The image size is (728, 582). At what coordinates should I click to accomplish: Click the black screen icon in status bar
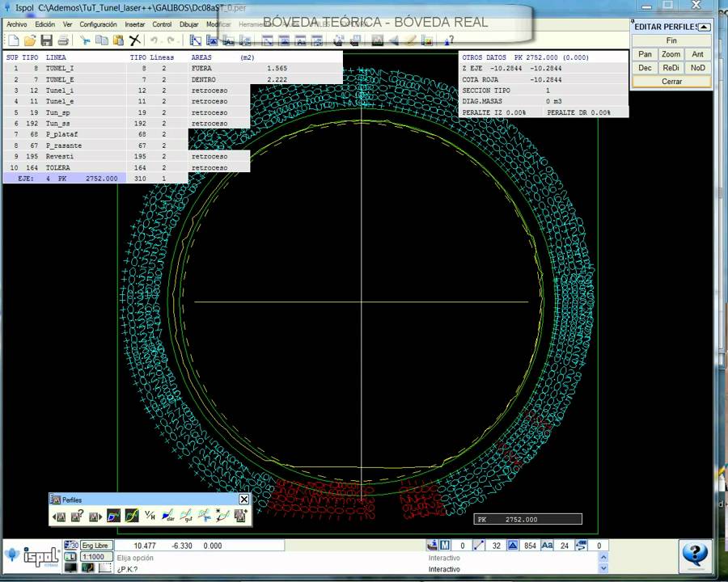pyautogui.click(x=70, y=567)
